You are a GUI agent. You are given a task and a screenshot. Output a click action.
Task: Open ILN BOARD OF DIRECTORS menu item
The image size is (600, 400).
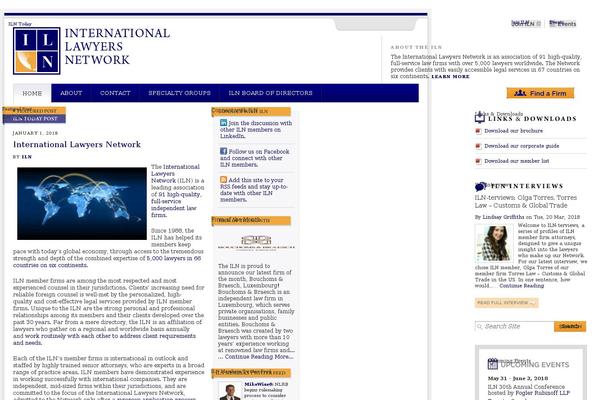click(271, 93)
